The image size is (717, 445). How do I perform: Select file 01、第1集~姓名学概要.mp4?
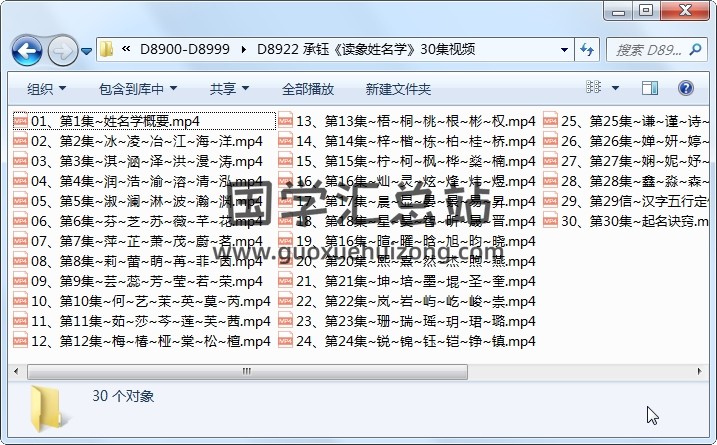pyautogui.click(x=144, y=121)
